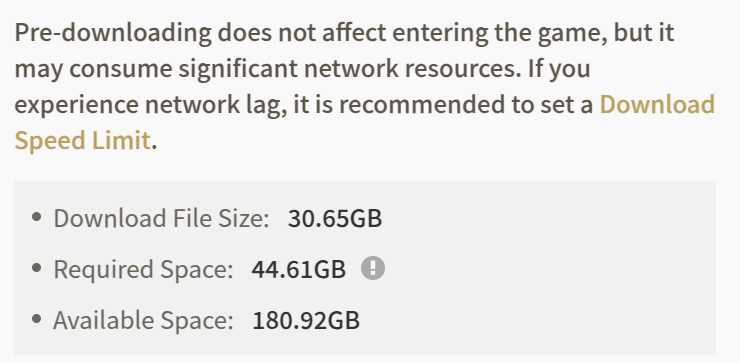Click the Required Space info exclamation icon
This screenshot has height=362, width=740.
point(373,269)
